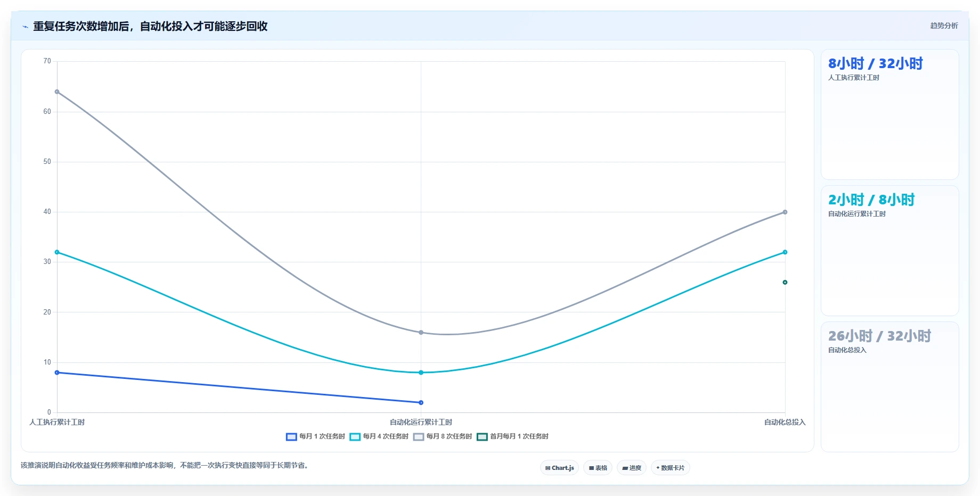Click the x-axis label 人工执行累计工时
The image size is (980, 496).
click(57, 423)
